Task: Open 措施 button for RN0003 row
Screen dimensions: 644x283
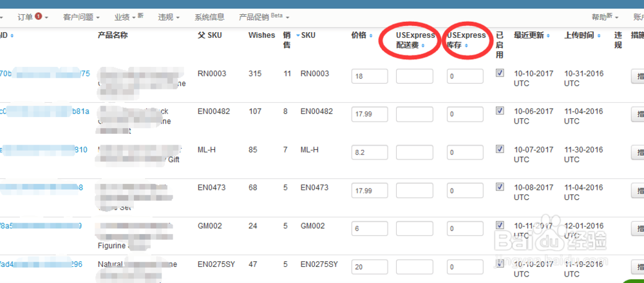Action: (x=638, y=77)
